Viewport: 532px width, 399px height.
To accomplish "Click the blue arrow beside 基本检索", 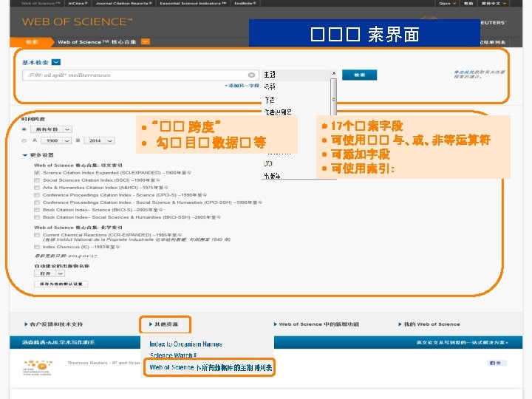I will 56,62.
